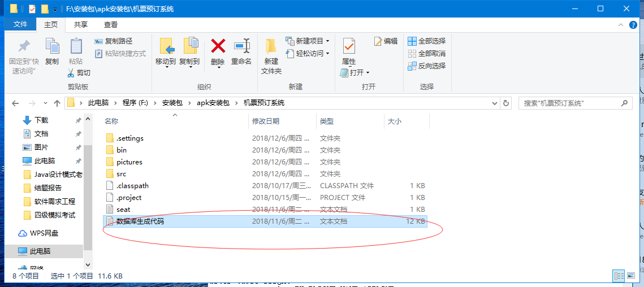This screenshot has width=644, height=287.
Task: Click the Back navigation arrow
Action: click(15, 103)
